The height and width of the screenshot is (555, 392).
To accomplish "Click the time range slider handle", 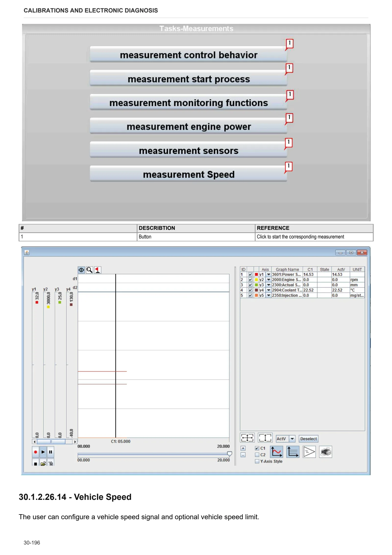I will 230,454.
